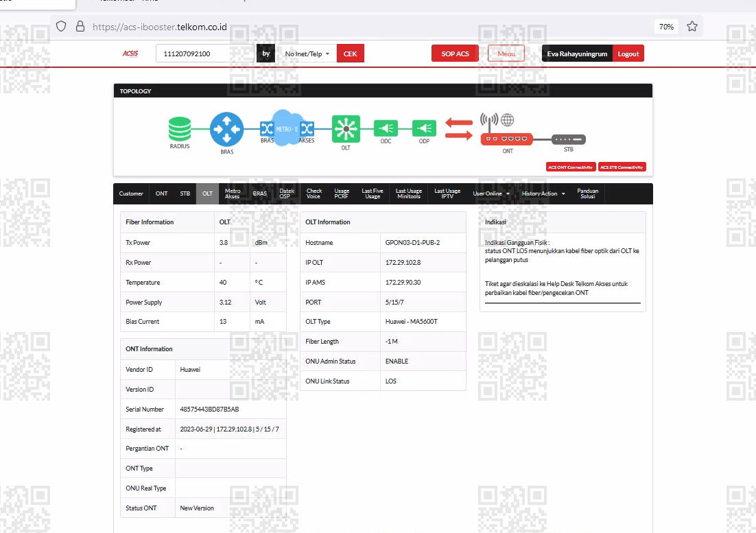Click the black 'by' label button
Image resolution: width=756 pixels, height=533 pixels.
coord(266,54)
